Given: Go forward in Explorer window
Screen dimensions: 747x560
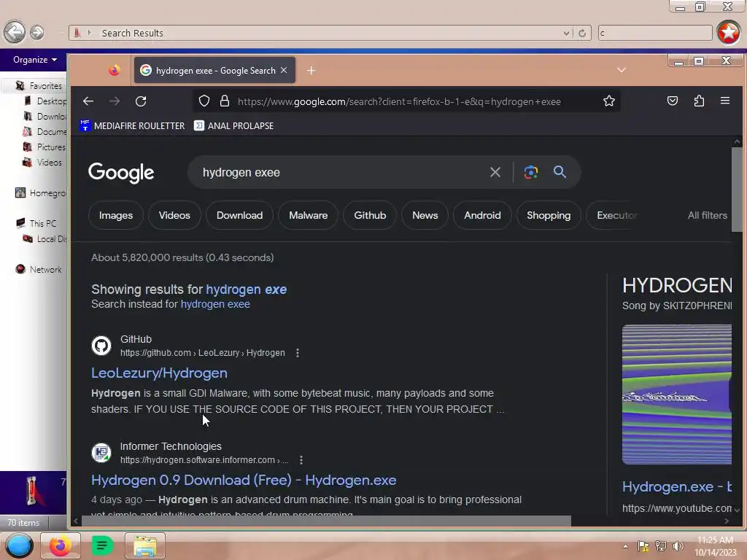Looking at the screenshot, I should (36, 32).
